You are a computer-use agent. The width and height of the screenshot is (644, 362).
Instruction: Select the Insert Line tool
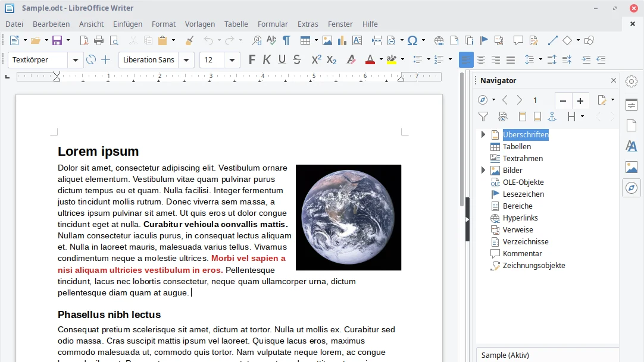pyautogui.click(x=553, y=40)
